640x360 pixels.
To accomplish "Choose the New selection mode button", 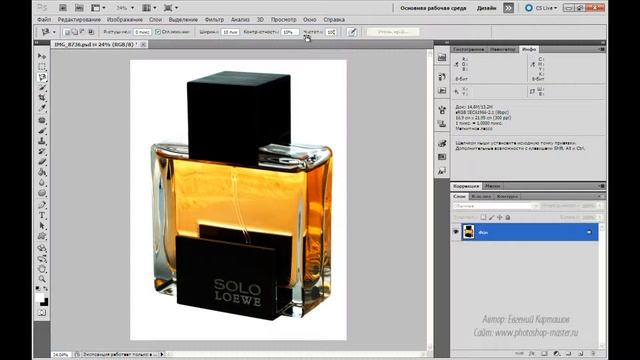I will click(x=67, y=32).
